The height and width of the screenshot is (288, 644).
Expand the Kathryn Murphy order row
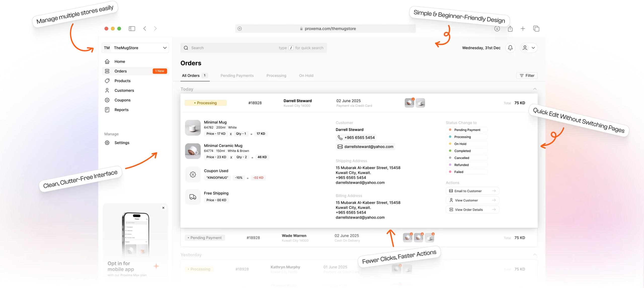[x=359, y=269]
